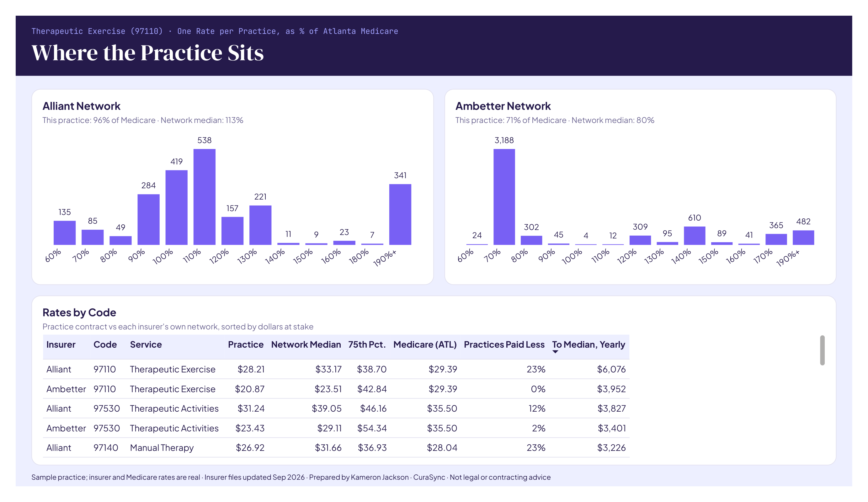Click the $3,827 value cell
Viewport: 868px width, 502px height.
click(x=611, y=408)
